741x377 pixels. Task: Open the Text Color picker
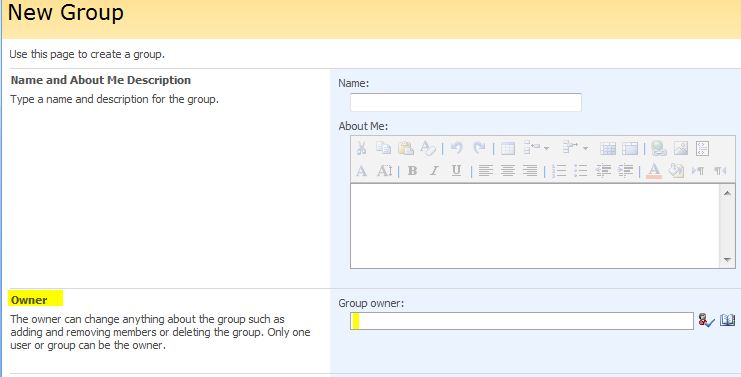(654, 171)
